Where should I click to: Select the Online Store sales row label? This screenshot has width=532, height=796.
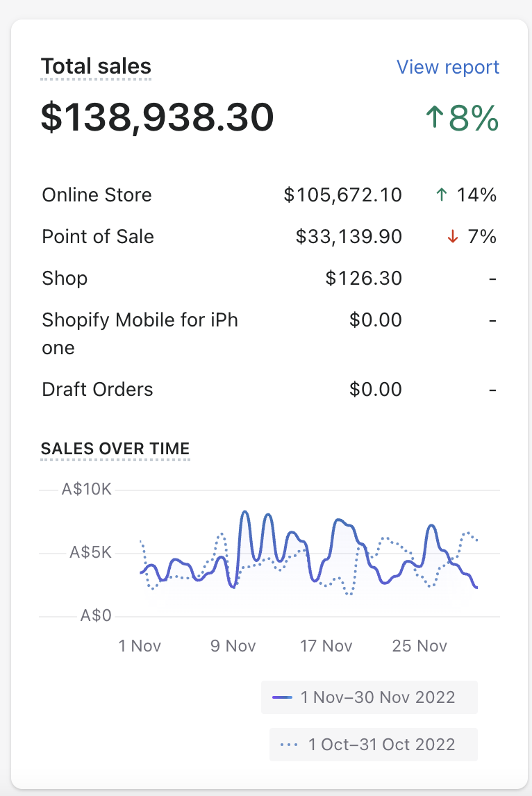point(97,195)
